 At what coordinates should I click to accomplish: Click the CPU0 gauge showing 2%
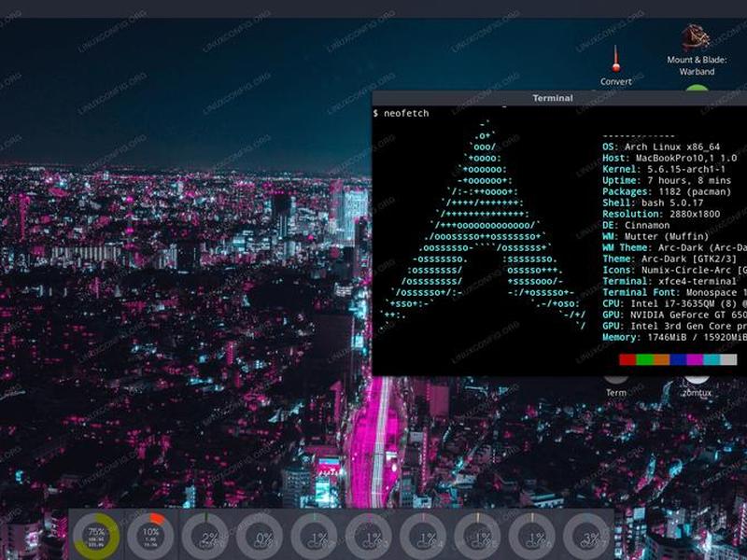click(x=205, y=536)
